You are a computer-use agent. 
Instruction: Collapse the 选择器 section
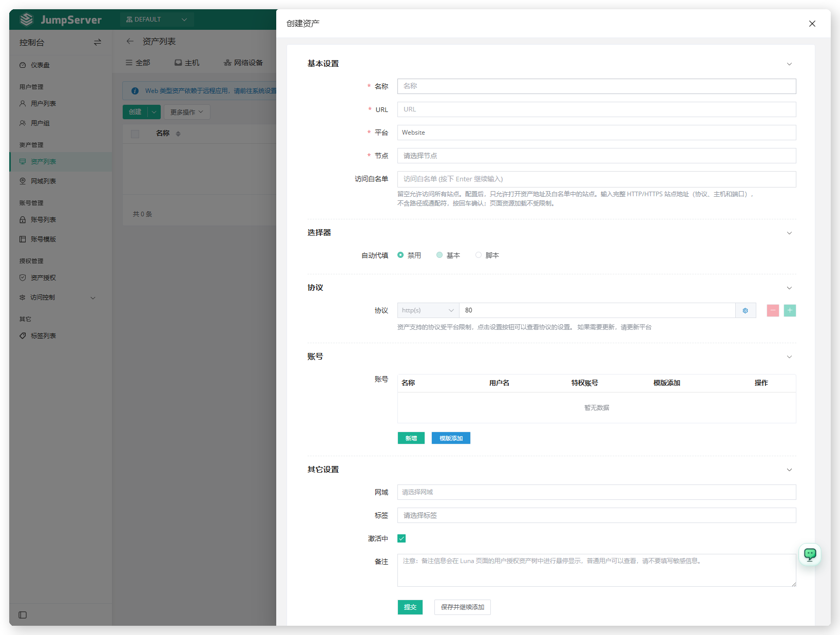tap(789, 233)
